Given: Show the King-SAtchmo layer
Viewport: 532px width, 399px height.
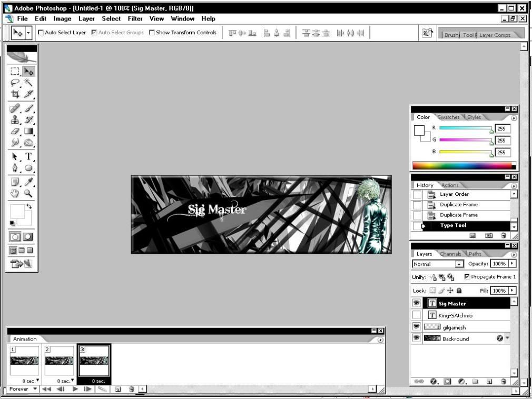Looking at the screenshot, I should (416, 315).
